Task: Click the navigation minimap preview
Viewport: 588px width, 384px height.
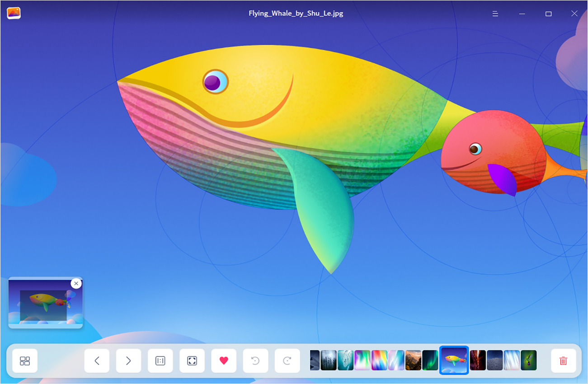Action: pos(45,302)
